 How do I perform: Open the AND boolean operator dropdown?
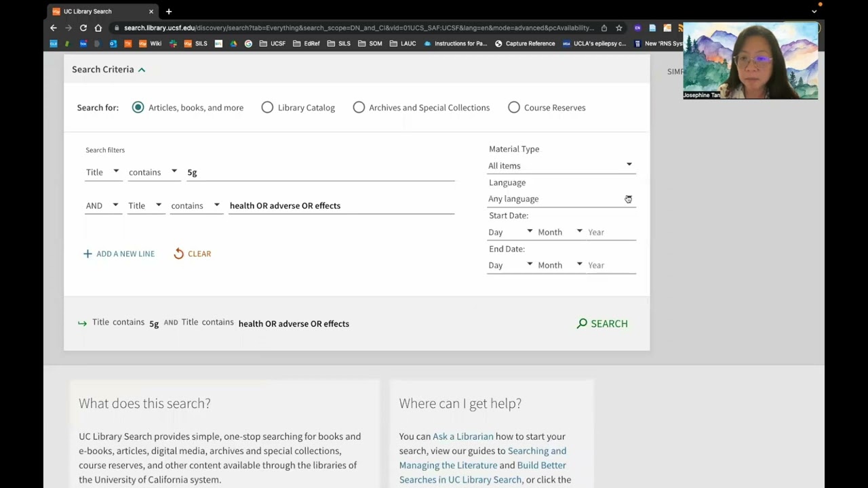(x=102, y=205)
